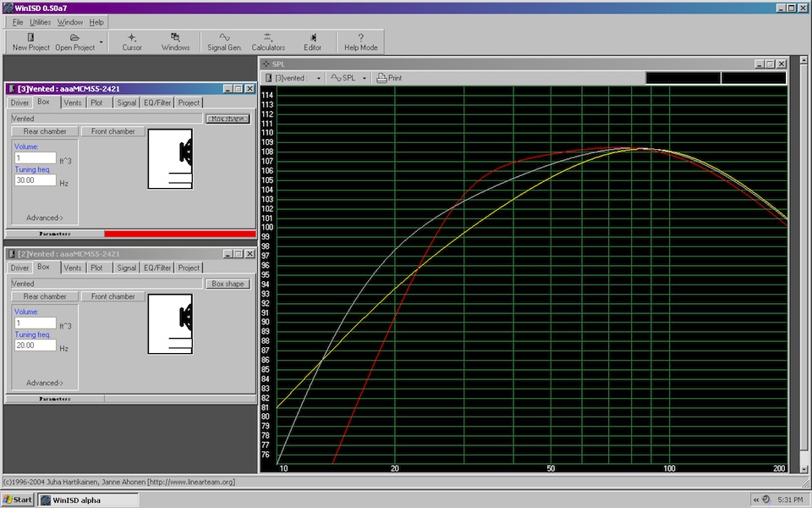Click Box shape button in project [2]

pos(228,284)
